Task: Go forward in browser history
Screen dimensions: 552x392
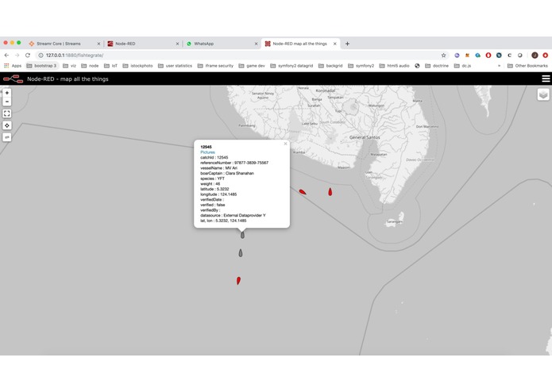Action: 17,56
